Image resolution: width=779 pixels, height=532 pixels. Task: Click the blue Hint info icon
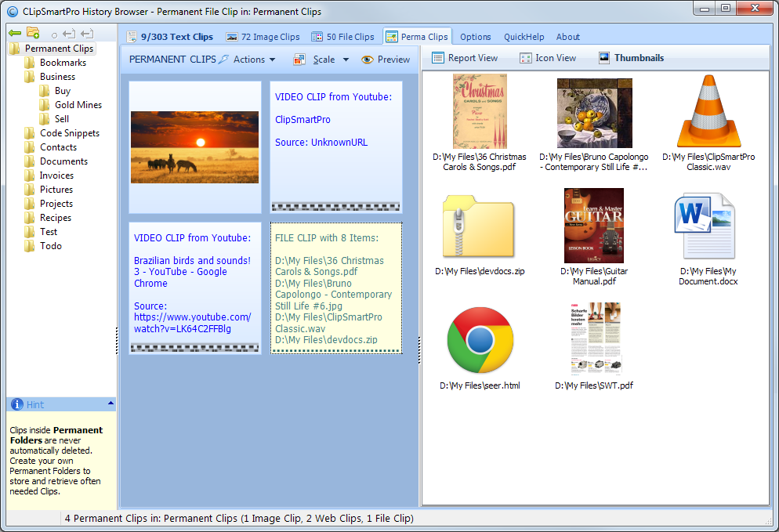click(16, 404)
